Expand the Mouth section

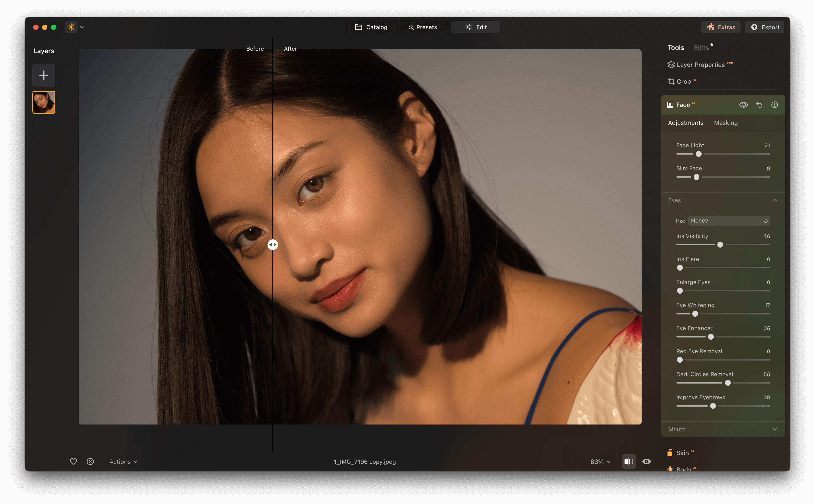775,429
